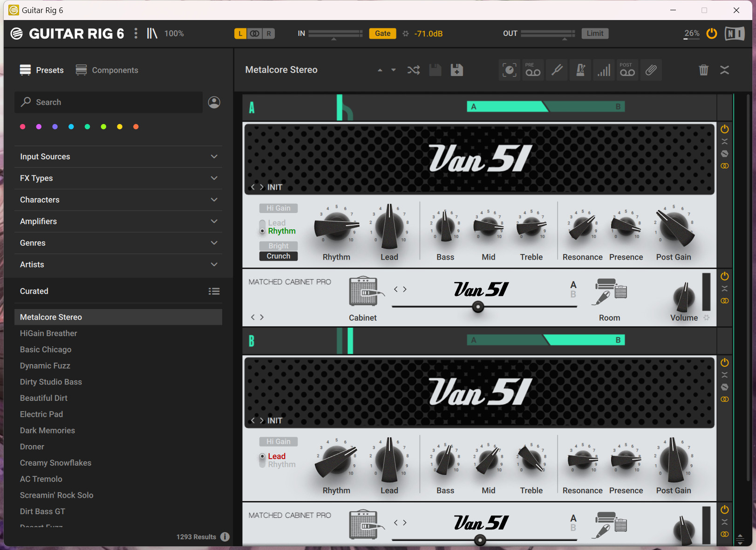This screenshot has width=756, height=550.
Task: Expand the Genres filter
Action: [118, 243]
